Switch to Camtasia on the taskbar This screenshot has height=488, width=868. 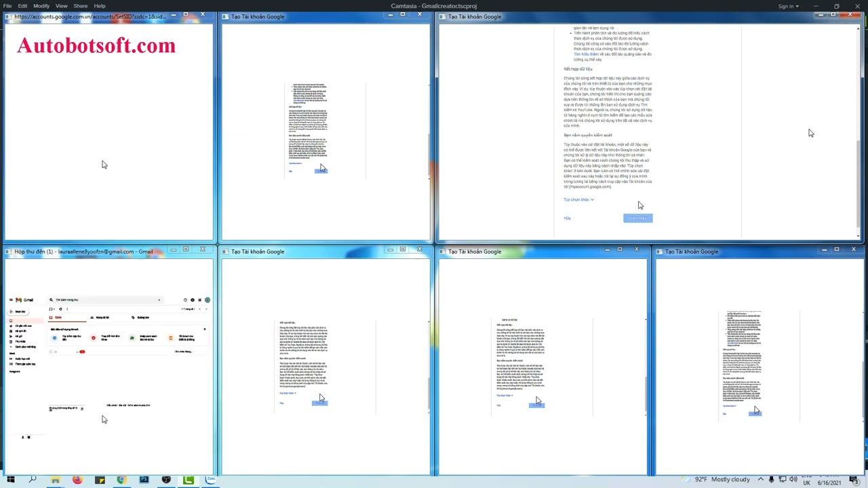[x=189, y=481]
